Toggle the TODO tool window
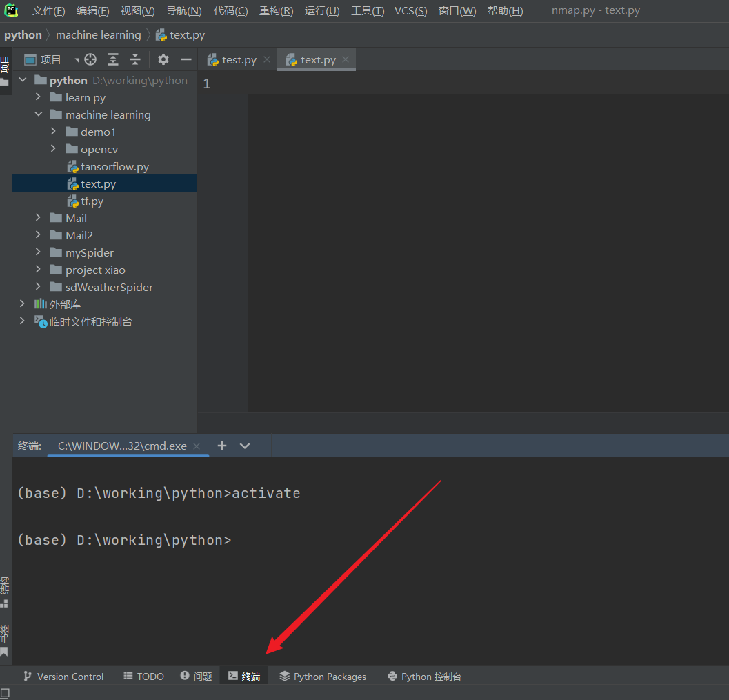Screen dimensions: 729x700 (x=143, y=677)
